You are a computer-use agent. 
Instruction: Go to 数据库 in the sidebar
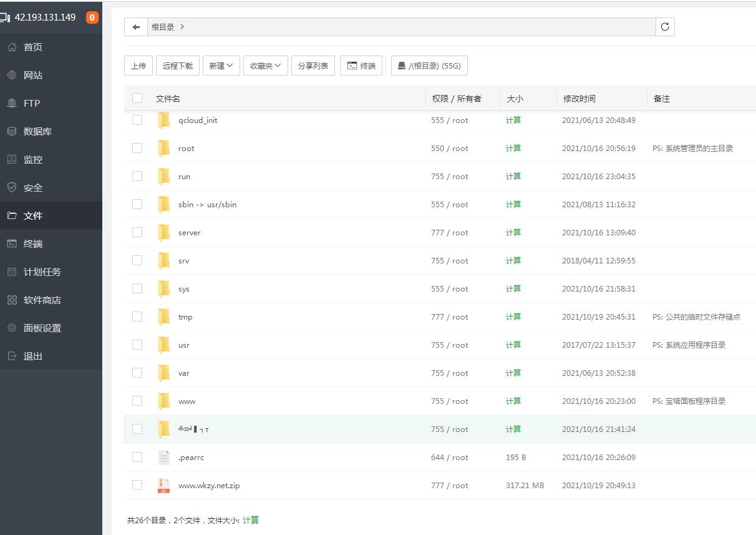coord(37,131)
